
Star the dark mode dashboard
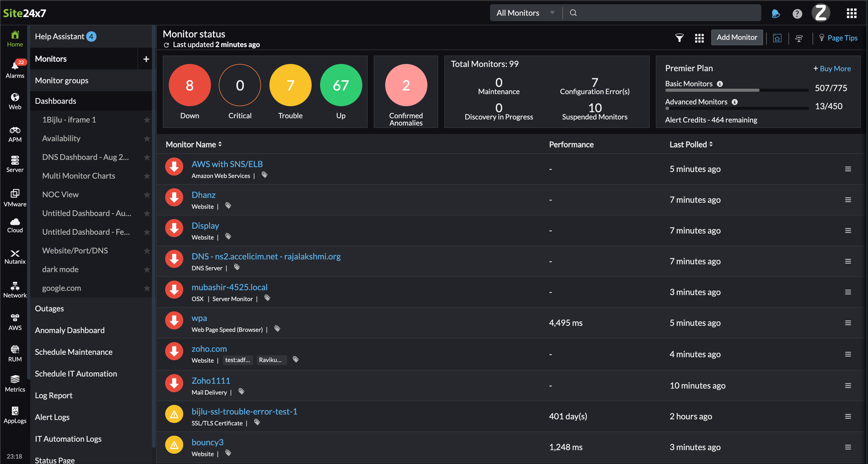pyautogui.click(x=146, y=269)
